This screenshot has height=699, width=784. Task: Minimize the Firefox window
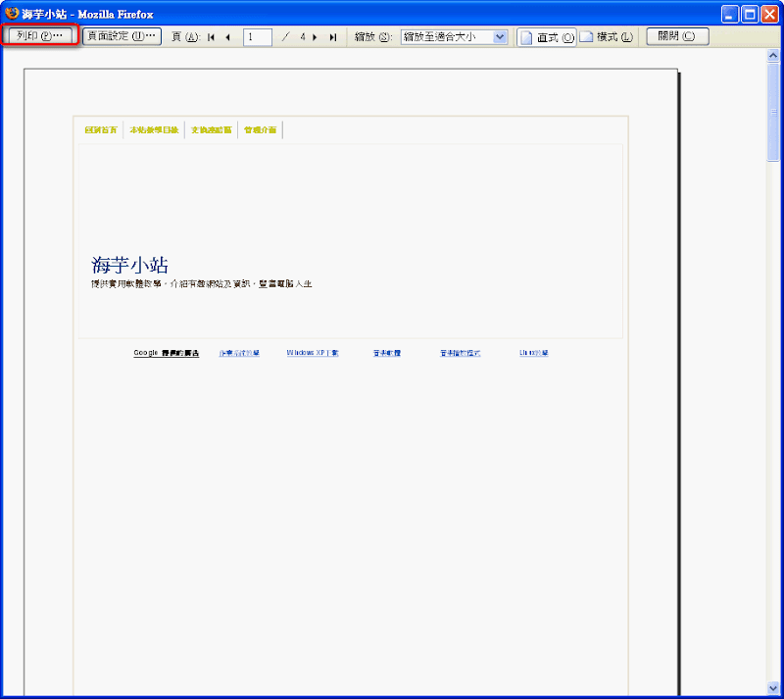click(x=730, y=14)
